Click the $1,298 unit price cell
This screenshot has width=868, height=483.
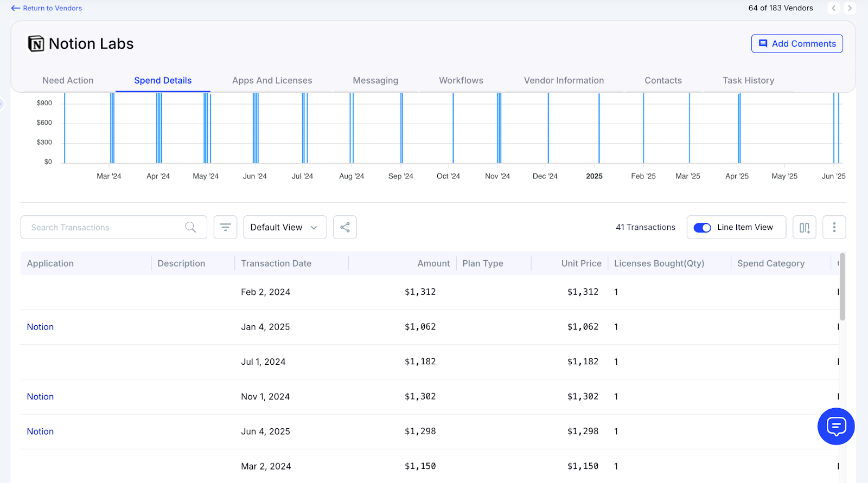click(x=583, y=431)
